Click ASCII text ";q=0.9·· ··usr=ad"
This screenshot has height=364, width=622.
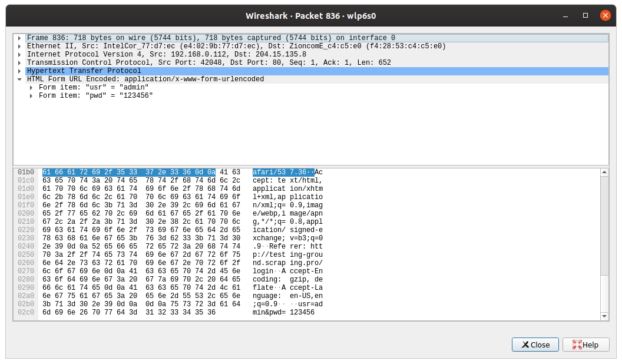click(x=287, y=304)
